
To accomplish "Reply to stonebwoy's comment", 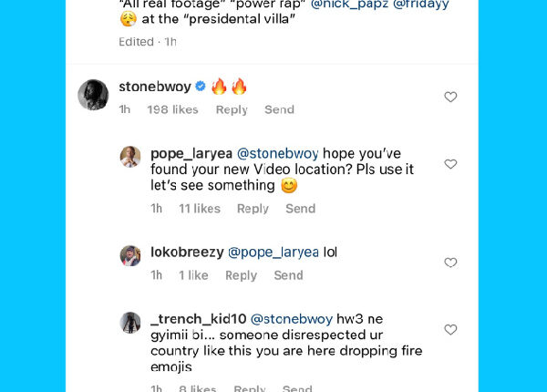I will click(x=232, y=109).
